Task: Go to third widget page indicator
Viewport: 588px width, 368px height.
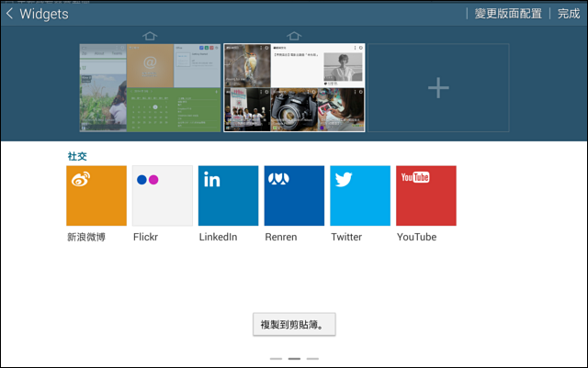Action: [312, 359]
